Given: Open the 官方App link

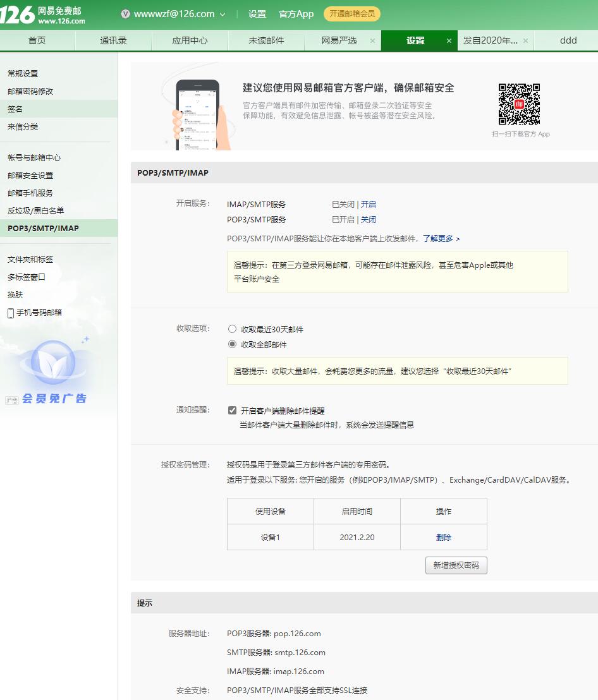Looking at the screenshot, I should 296,14.
